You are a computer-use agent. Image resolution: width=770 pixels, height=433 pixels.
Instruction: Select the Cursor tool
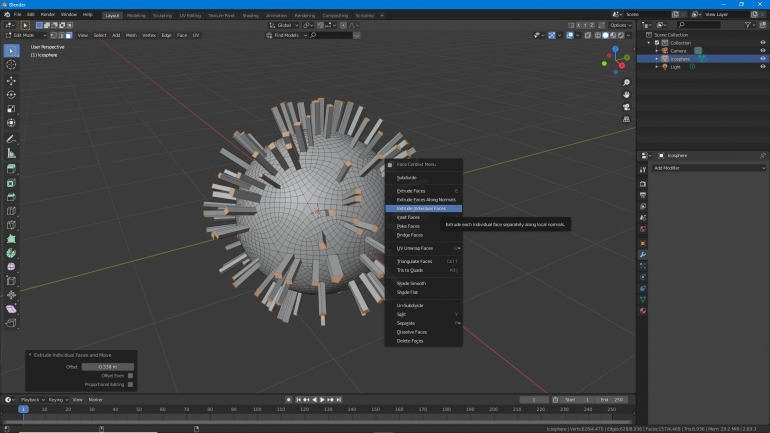[11, 65]
